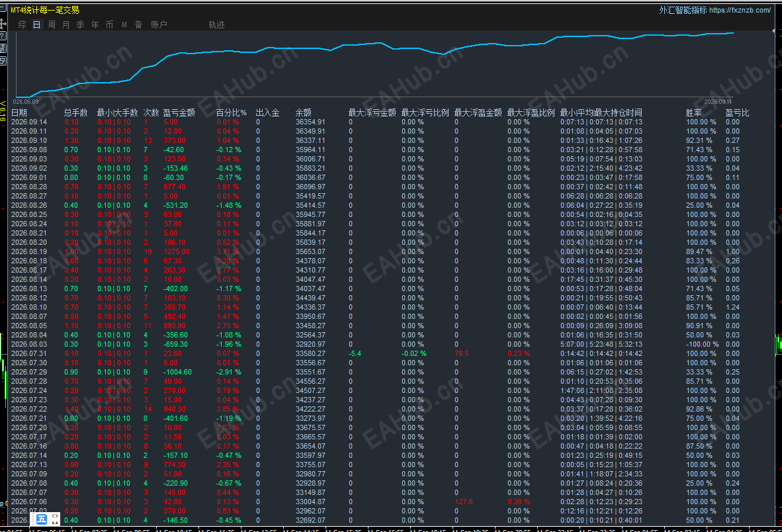The width and height of the screenshot is (782, 532).
Task: Open the 账户 account tab
Action: 159,24
